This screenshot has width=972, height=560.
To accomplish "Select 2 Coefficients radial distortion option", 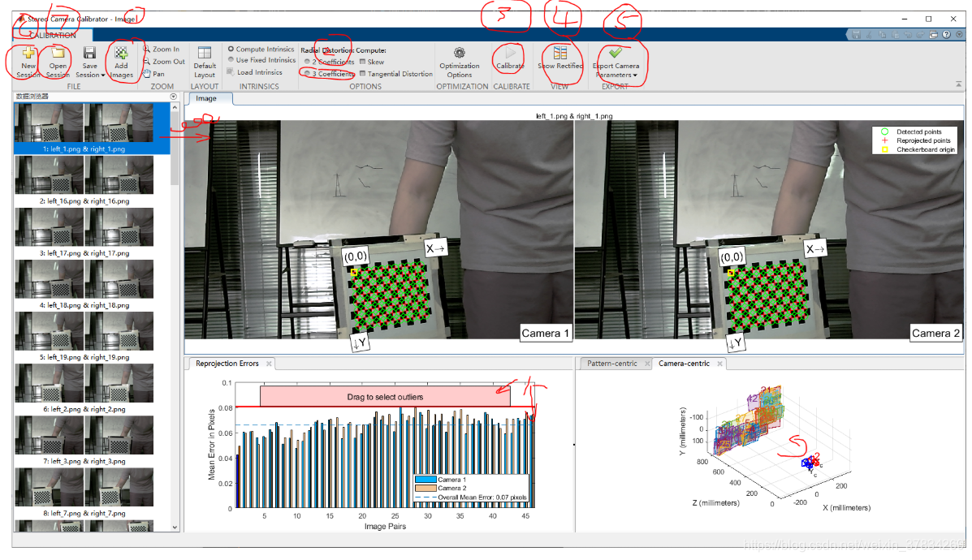I will (308, 61).
